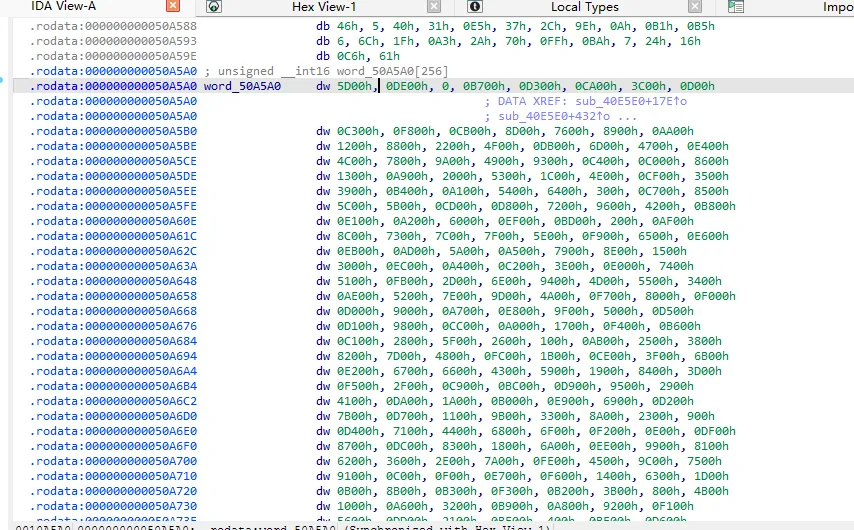The image size is (854, 530).
Task: Click the address .rodata:000000000050A676
Action: coord(113,326)
